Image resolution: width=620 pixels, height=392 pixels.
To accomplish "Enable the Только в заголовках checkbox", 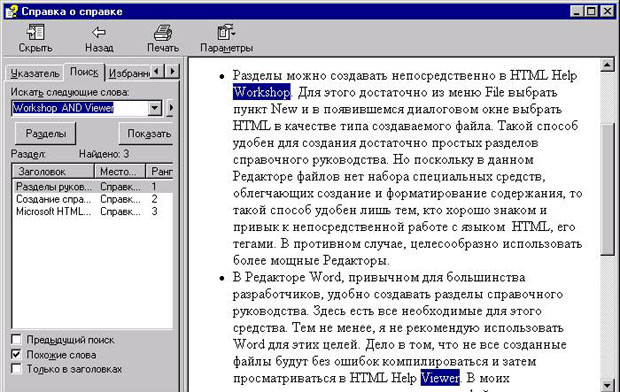I will click(x=16, y=369).
